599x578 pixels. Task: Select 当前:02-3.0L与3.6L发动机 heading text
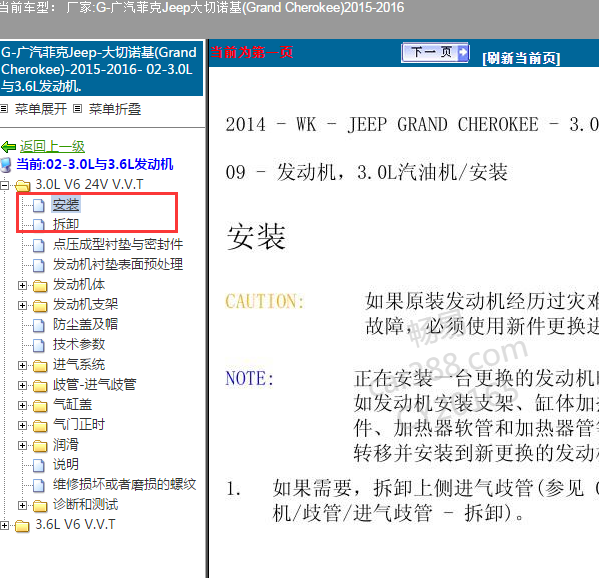[95, 164]
